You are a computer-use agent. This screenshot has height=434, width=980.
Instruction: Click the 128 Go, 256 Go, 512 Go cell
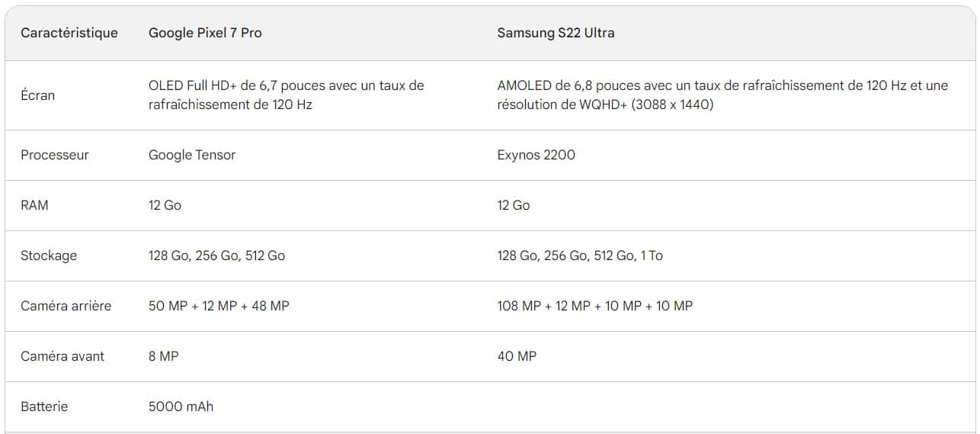click(x=216, y=256)
